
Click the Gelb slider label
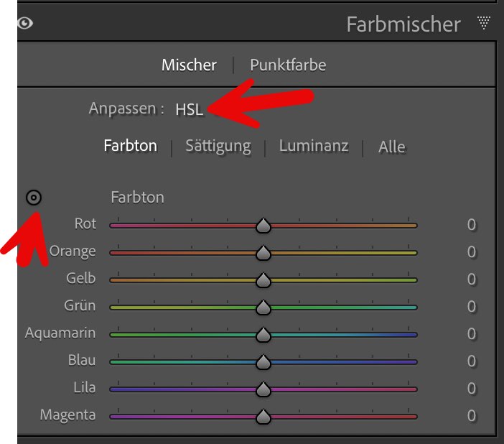point(81,278)
